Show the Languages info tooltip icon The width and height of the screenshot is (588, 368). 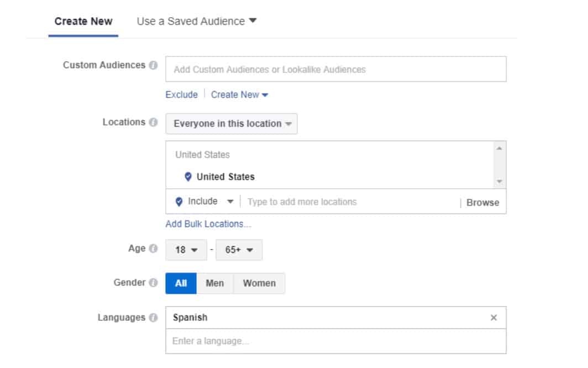pyautogui.click(x=153, y=317)
